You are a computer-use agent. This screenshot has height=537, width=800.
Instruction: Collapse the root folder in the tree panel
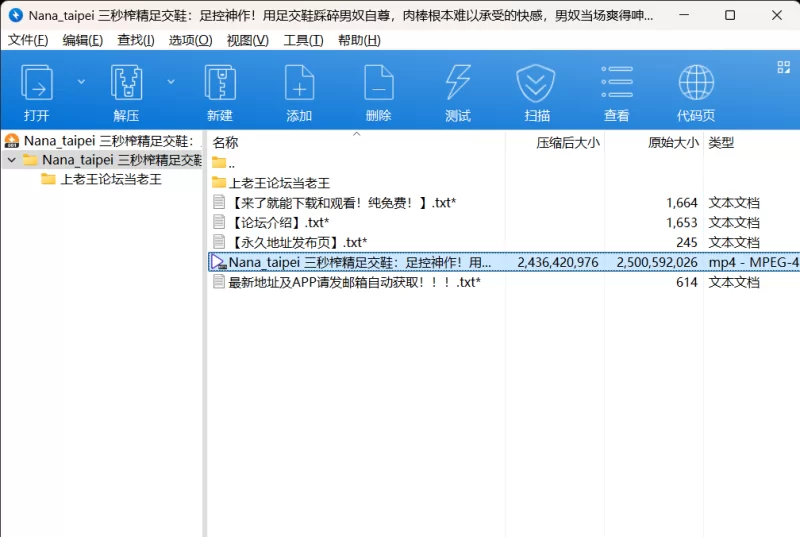12,160
